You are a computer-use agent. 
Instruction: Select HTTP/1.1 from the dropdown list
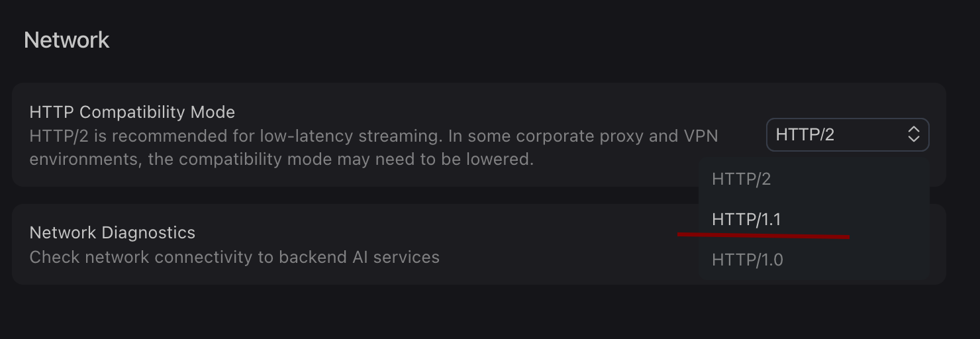click(746, 219)
